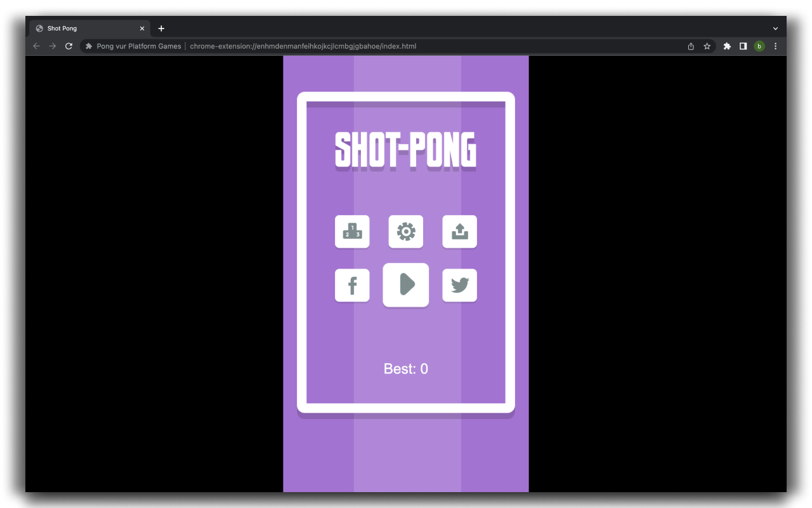
Task: Open a new browser tab
Action: tap(161, 28)
